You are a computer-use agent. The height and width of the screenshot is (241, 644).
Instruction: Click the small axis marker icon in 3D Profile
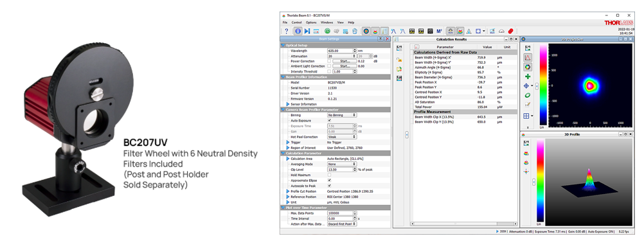point(526,172)
